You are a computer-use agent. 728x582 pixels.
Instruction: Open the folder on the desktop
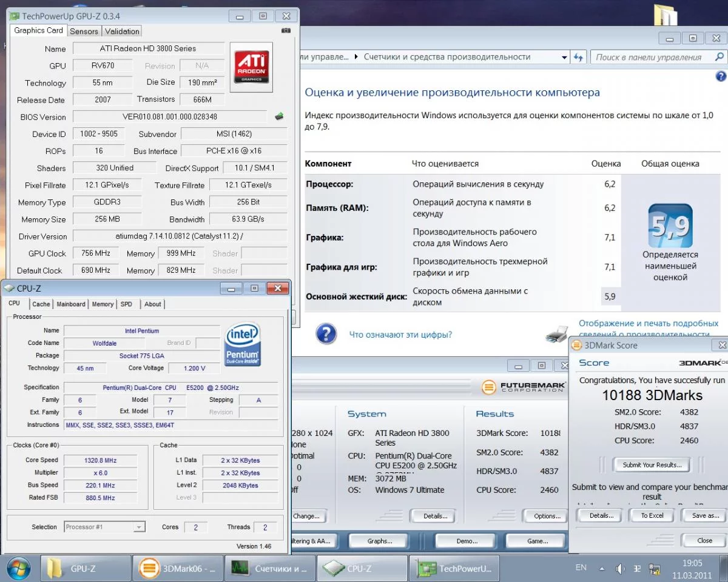pyautogui.click(x=666, y=15)
